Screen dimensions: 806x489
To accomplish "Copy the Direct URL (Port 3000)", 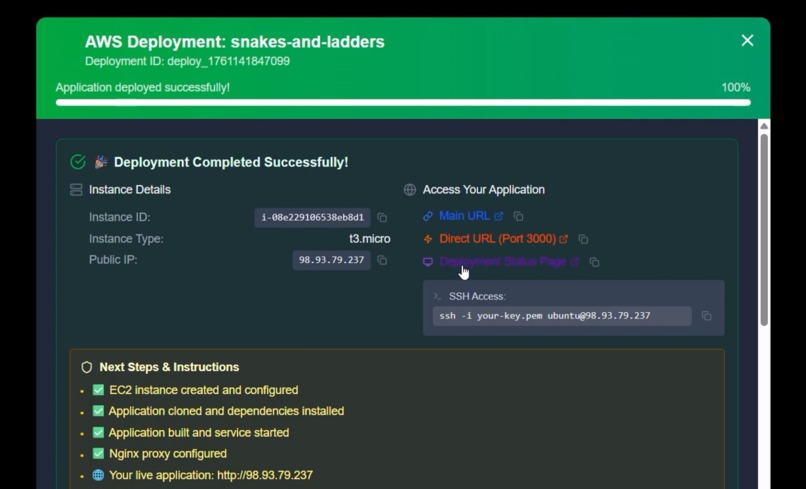I will [583, 239].
